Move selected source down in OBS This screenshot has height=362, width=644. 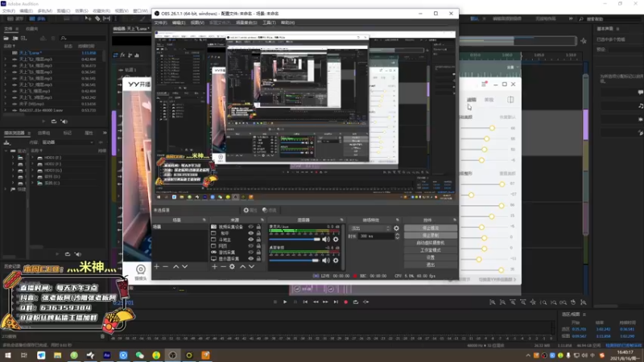251,267
